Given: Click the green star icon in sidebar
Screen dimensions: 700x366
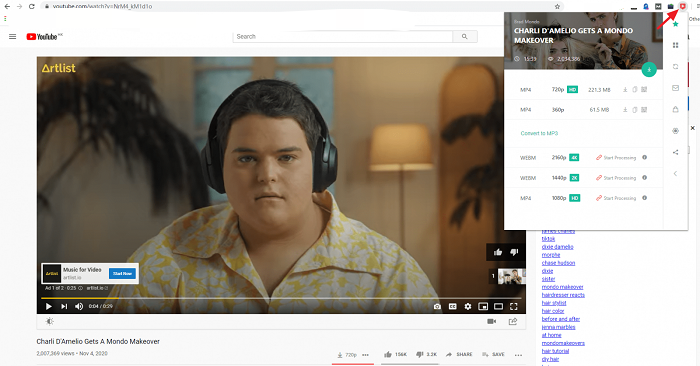Looking at the screenshot, I should (675, 24).
